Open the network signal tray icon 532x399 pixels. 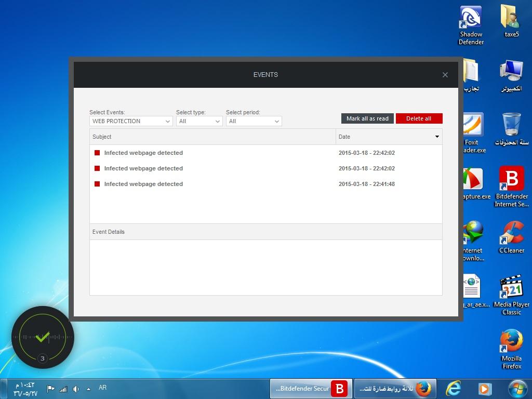63,389
